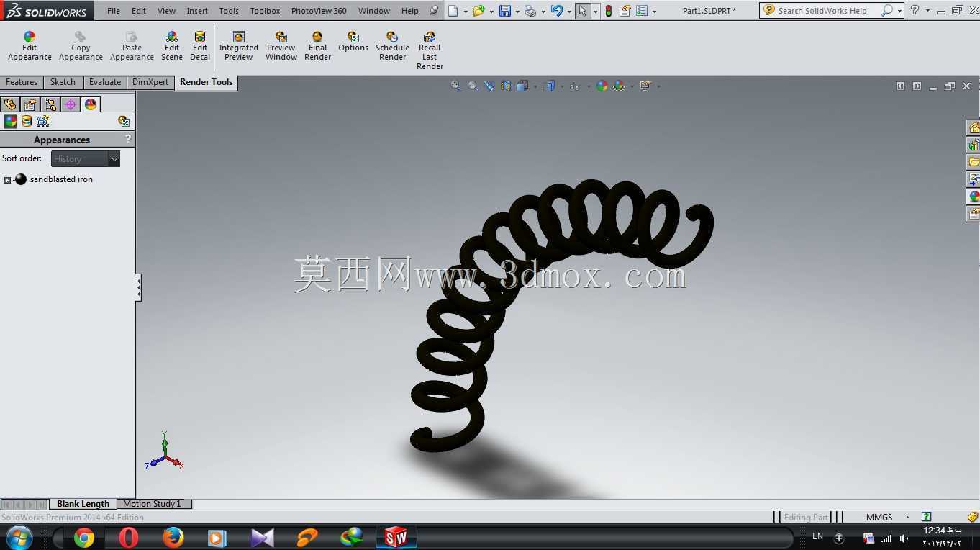Switch to DimXpertManager crosshair tab

click(x=71, y=105)
